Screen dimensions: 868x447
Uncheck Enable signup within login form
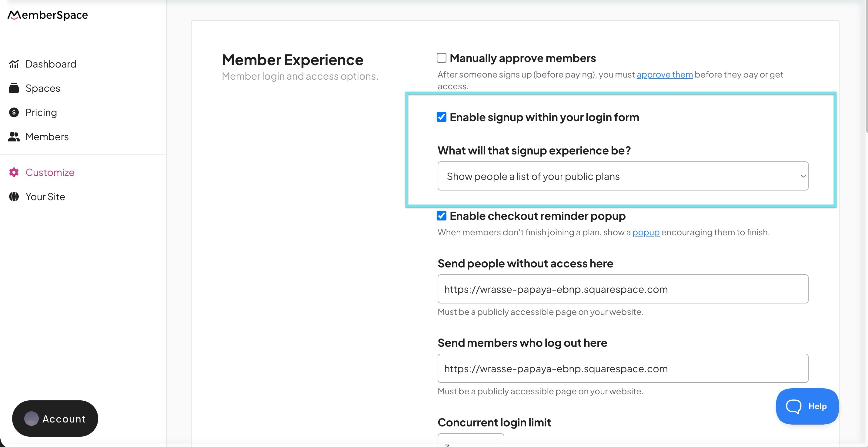[441, 117]
